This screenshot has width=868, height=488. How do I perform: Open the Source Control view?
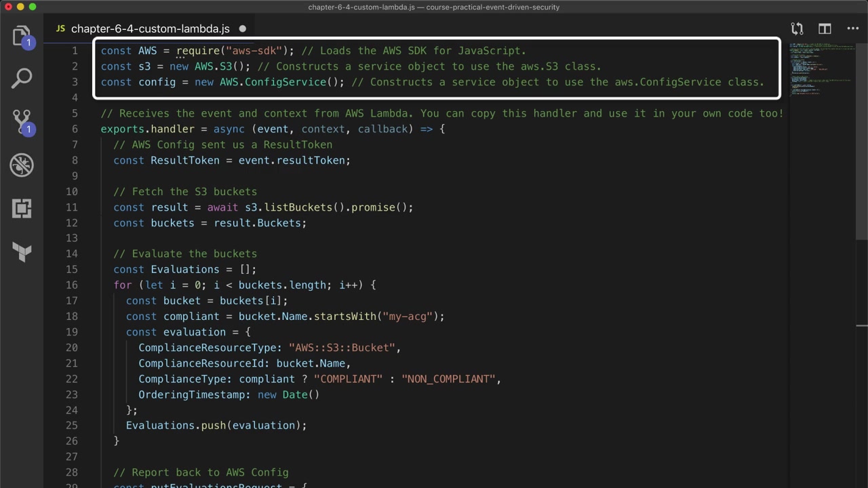22,122
